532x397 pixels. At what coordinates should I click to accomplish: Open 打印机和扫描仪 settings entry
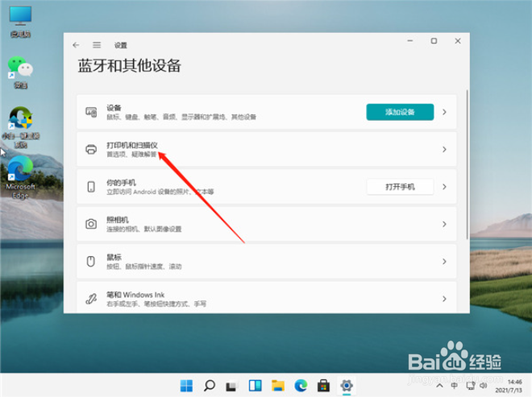[x=266, y=149]
